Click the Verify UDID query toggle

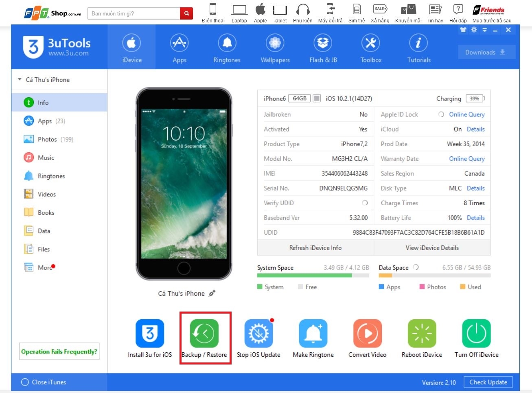[364, 203]
